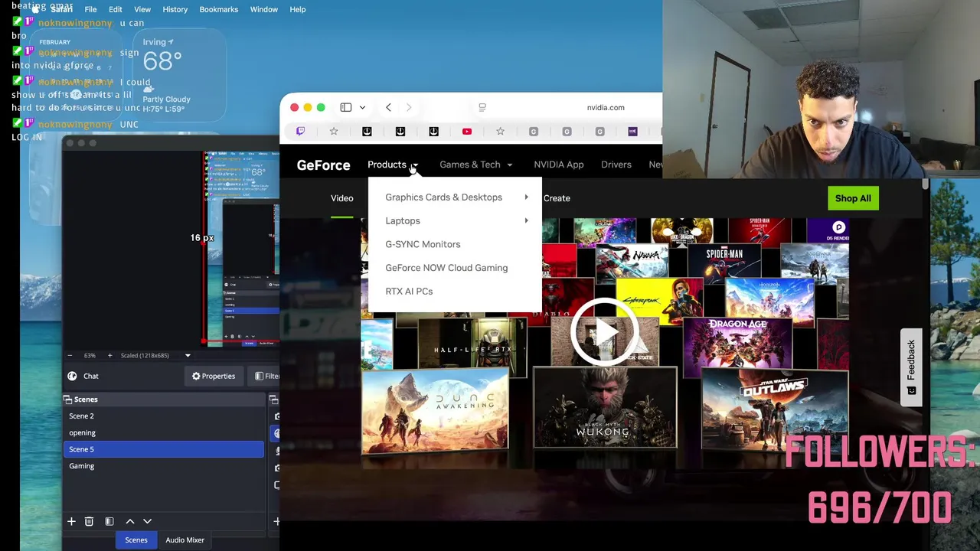Open the History menu in menu bar

click(x=175, y=9)
